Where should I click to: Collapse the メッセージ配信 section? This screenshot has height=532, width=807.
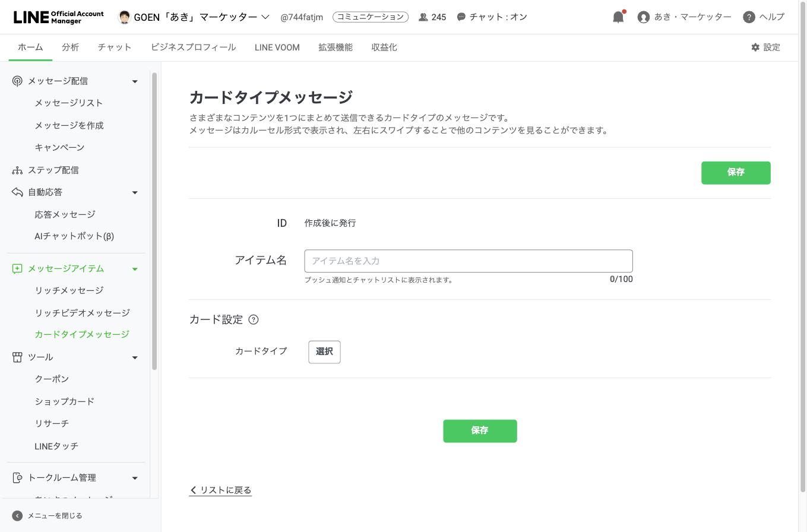click(x=135, y=81)
